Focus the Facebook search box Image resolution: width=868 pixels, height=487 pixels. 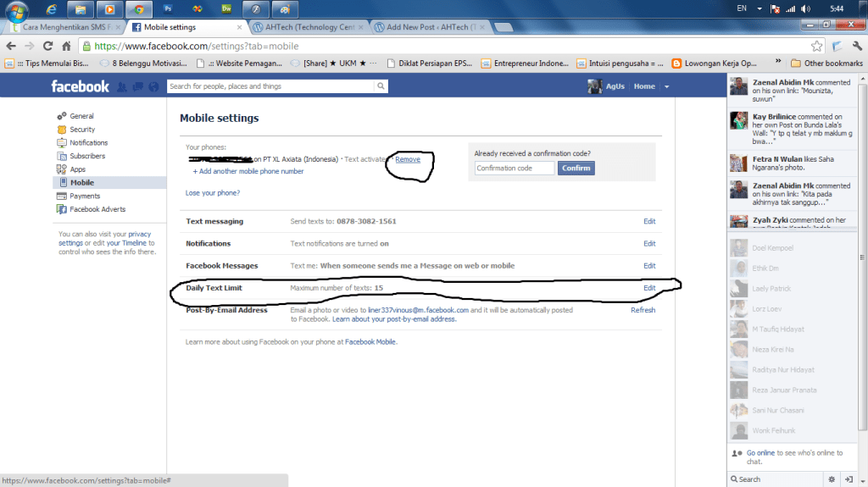coord(270,86)
